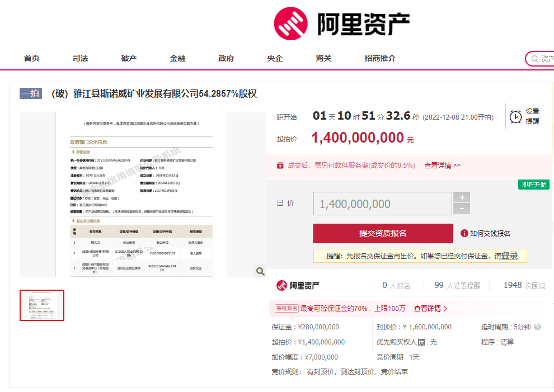Open the 政府 navigation tab

point(227,58)
